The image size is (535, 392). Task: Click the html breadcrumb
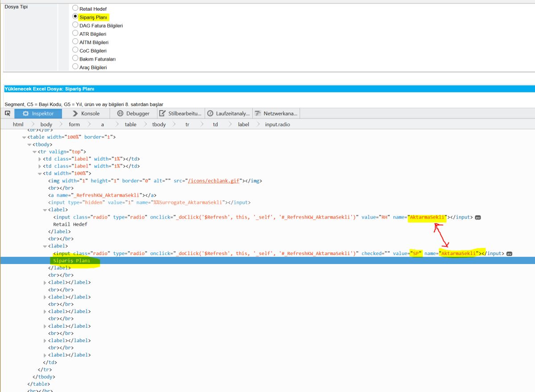tap(18, 124)
